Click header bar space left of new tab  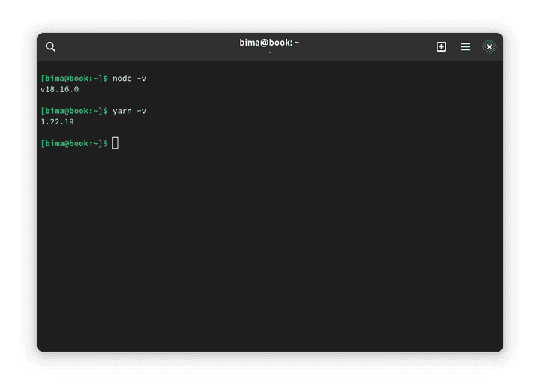[x=390, y=46]
